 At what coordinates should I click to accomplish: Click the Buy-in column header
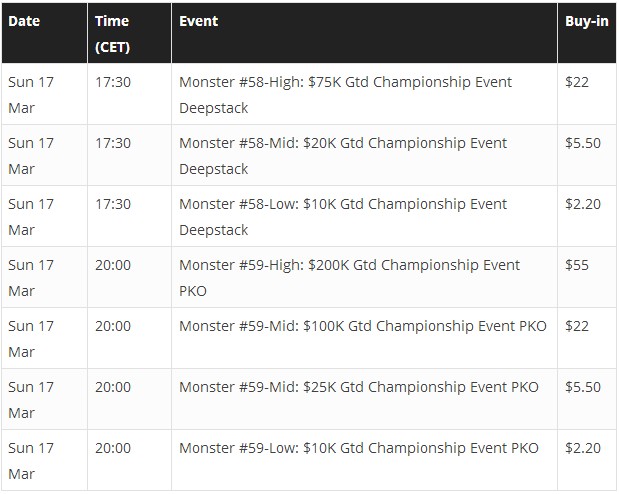point(587,21)
